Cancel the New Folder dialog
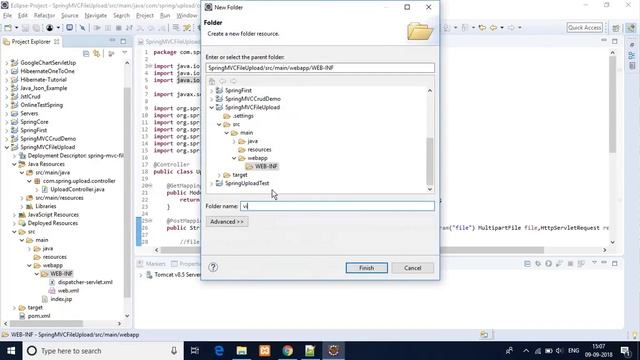Viewport: 640px width, 360px height. (412, 268)
